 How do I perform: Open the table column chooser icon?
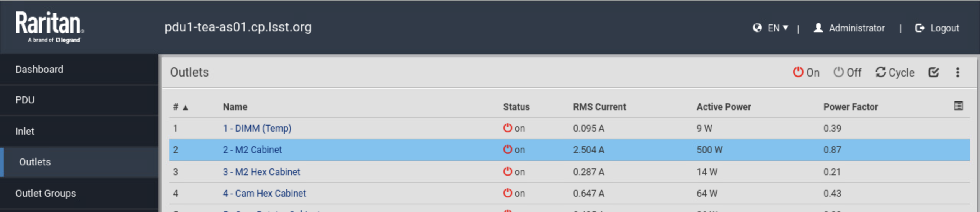coord(958,106)
